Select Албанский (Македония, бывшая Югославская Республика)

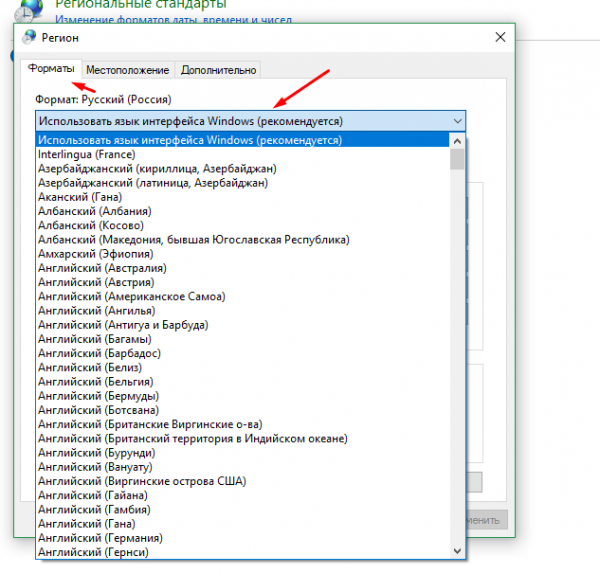[x=243, y=240]
